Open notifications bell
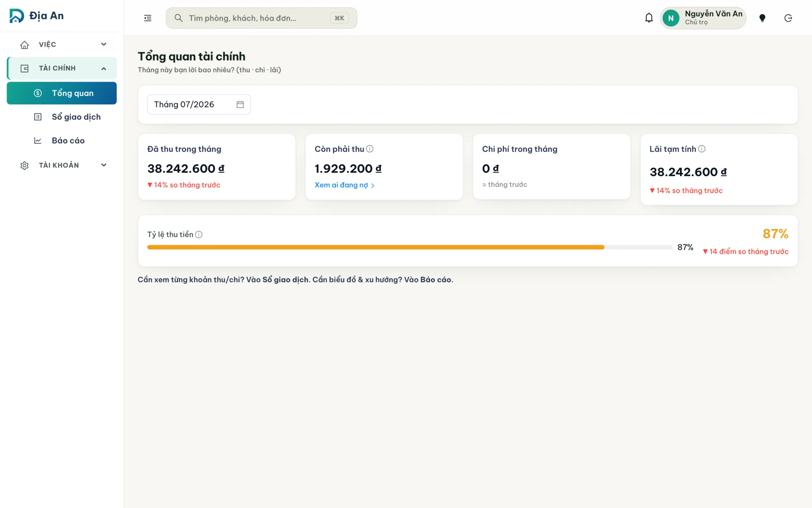 click(x=649, y=18)
